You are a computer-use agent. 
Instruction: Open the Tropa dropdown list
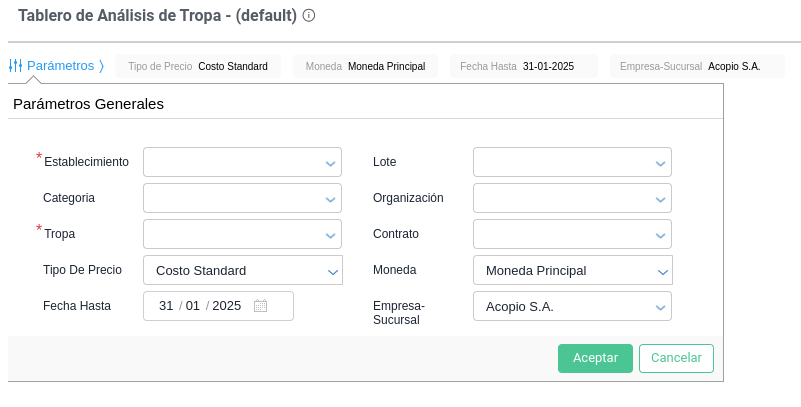(x=242, y=234)
